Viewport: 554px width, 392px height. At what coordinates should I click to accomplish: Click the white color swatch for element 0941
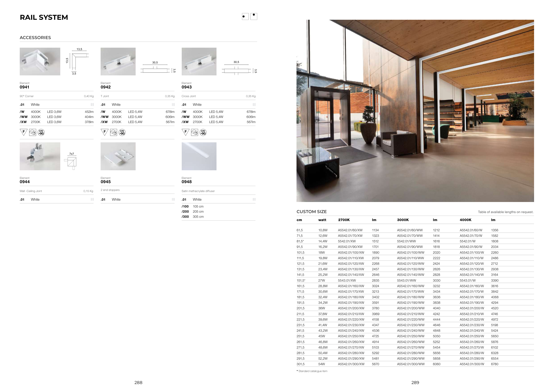[x=92, y=104]
